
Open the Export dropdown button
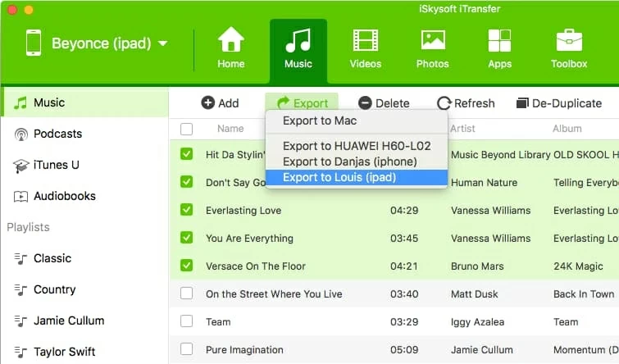[302, 103]
